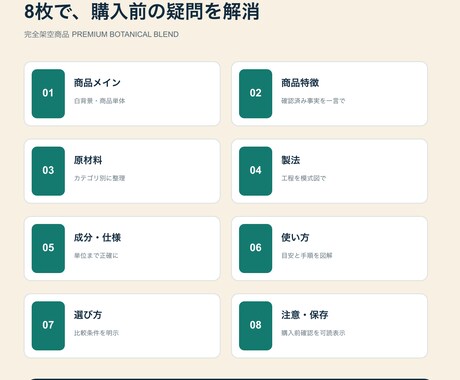Click the 購入前確認を可読表示 description text

[x=313, y=333]
